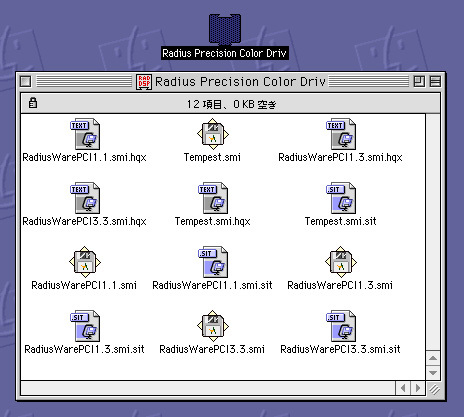Click the horizontal scrollbar right arrow
This screenshot has width=464, height=417.
(418, 388)
